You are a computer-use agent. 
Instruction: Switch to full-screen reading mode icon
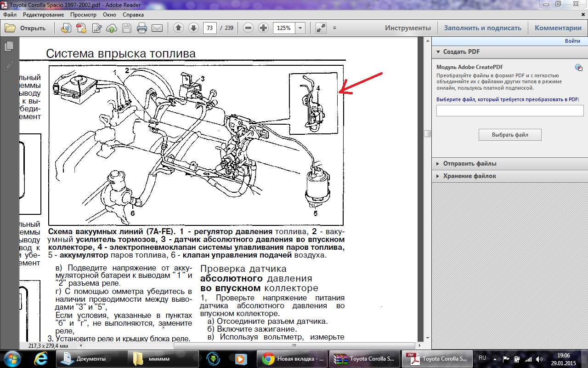pyautogui.click(x=321, y=28)
